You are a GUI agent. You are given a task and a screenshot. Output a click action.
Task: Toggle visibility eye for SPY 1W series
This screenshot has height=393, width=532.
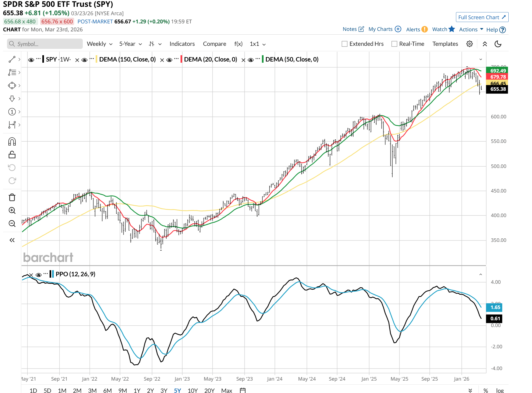(x=31, y=60)
